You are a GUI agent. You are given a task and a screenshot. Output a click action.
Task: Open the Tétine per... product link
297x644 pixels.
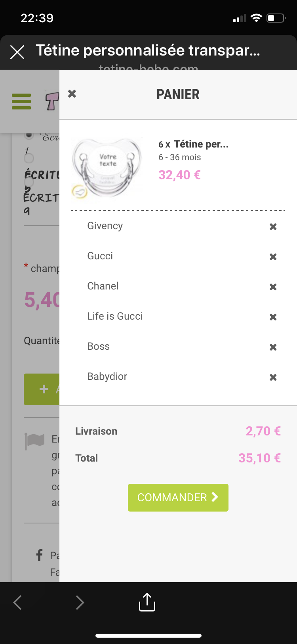pos(201,144)
